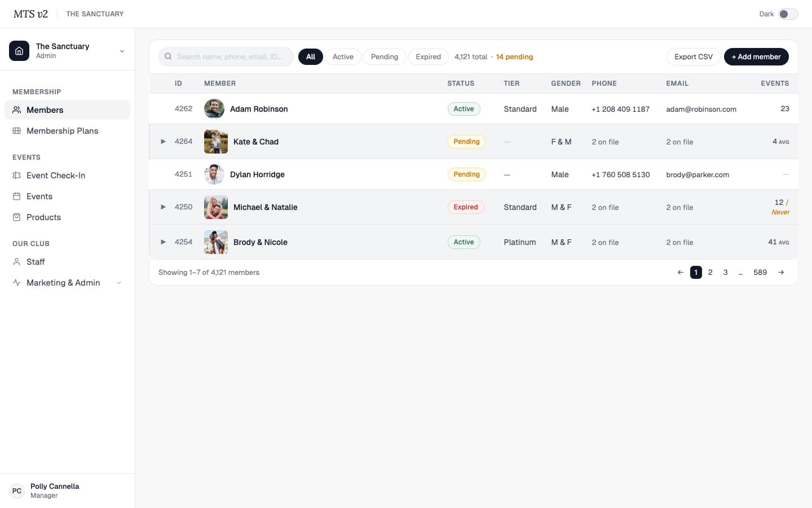This screenshot has height=508, width=812.
Task: Click the member search field
Action: [226, 56]
